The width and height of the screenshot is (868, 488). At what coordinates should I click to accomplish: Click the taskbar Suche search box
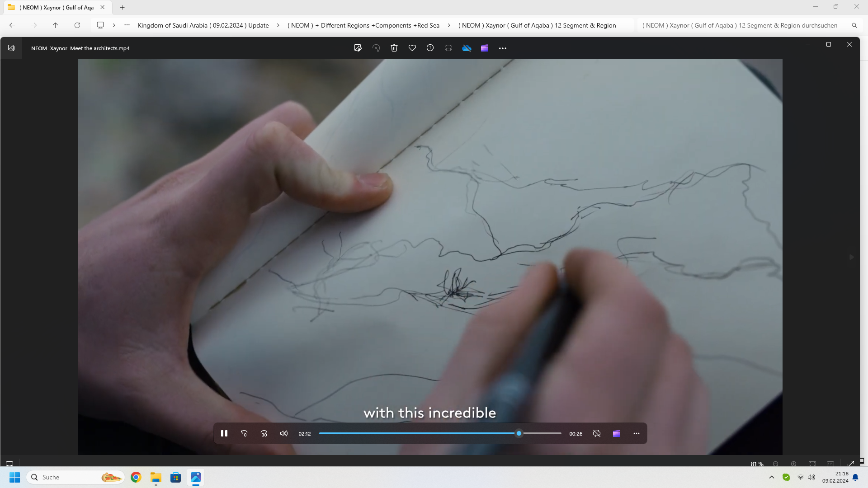point(75,477)
